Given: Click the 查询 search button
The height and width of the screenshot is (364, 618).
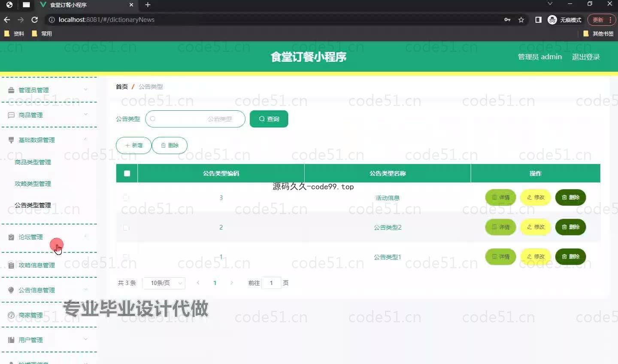Looking at the screenshot, I should (269, 119).
